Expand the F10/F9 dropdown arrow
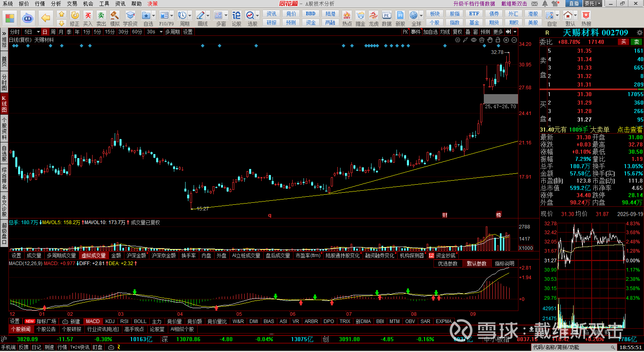The width and height of the screenshot is (644, 352). pyautogui.click(x=171, y=15)
